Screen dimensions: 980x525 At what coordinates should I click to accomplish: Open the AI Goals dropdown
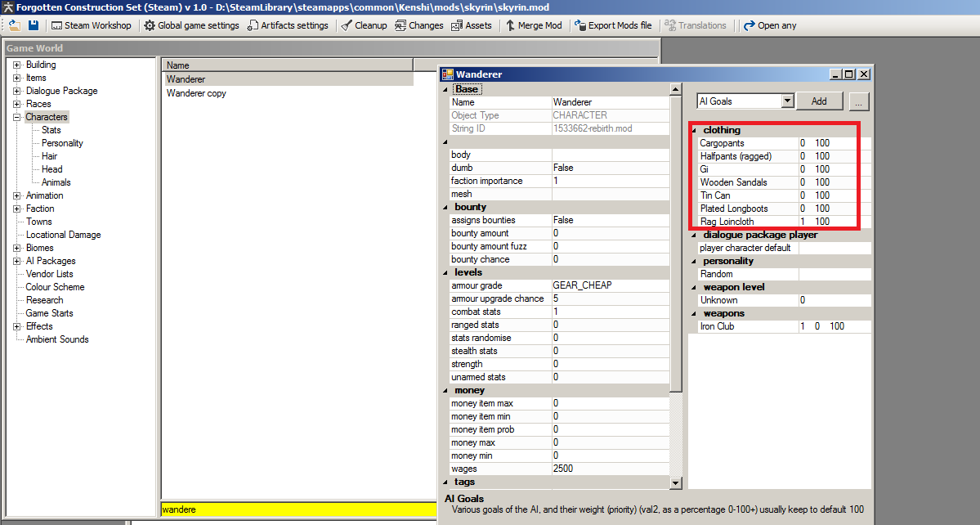[787, 101]
